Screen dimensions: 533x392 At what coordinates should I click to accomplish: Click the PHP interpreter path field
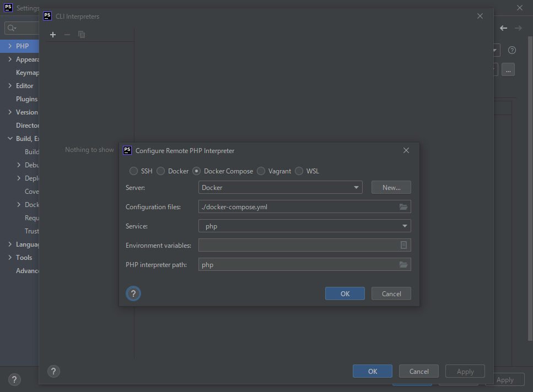click(x=298, y=265)
